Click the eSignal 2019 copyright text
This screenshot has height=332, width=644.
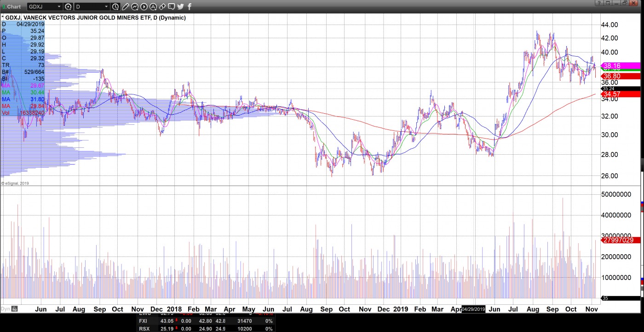point(16,183)
